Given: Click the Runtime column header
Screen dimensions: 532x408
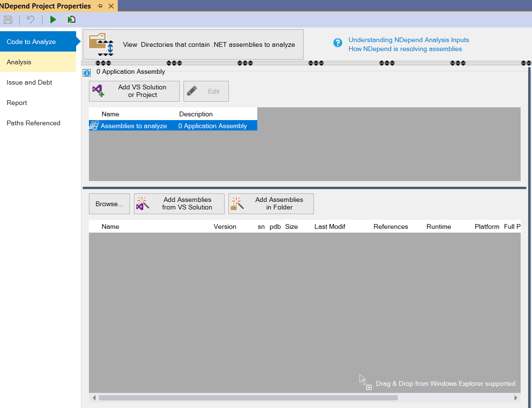Looking at the screenshot, I should coord(439,226).
